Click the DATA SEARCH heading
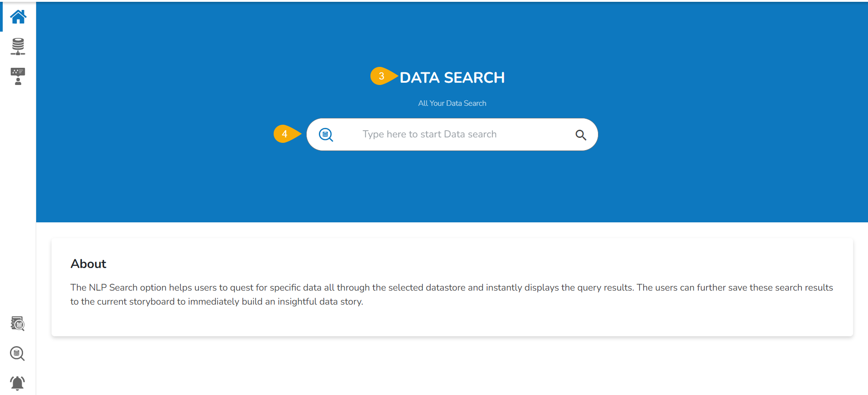 452,78
